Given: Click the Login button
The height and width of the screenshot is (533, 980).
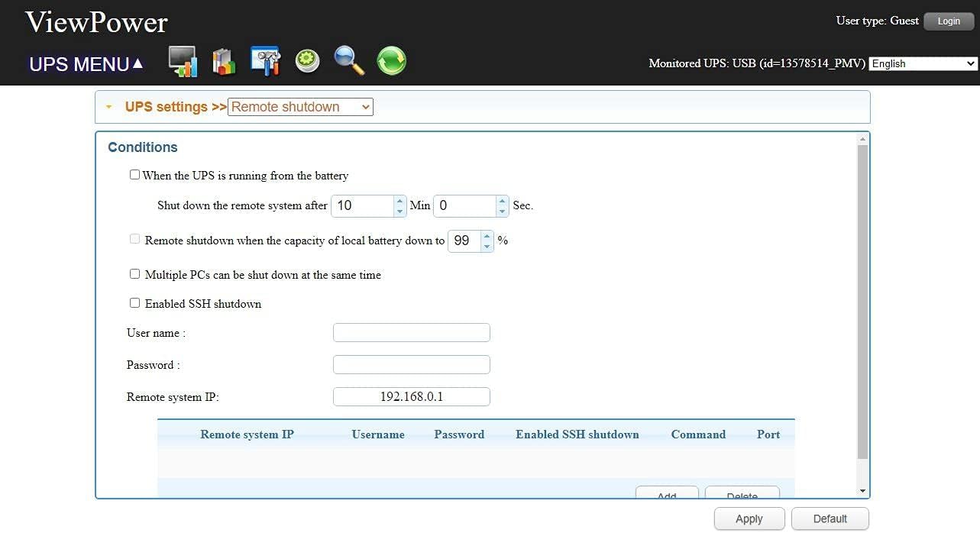Looking at the screenshot, I should 949,21.
